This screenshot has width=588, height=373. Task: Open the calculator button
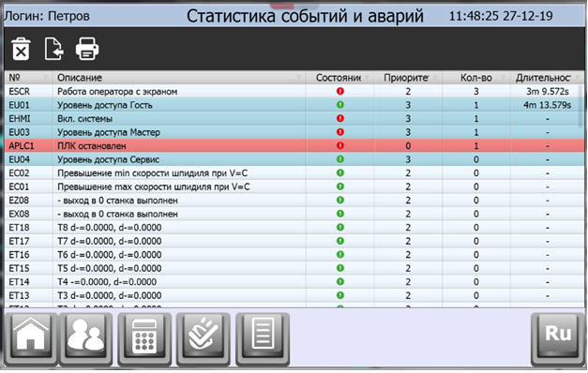pyautogui.click(x=144, y=338)
